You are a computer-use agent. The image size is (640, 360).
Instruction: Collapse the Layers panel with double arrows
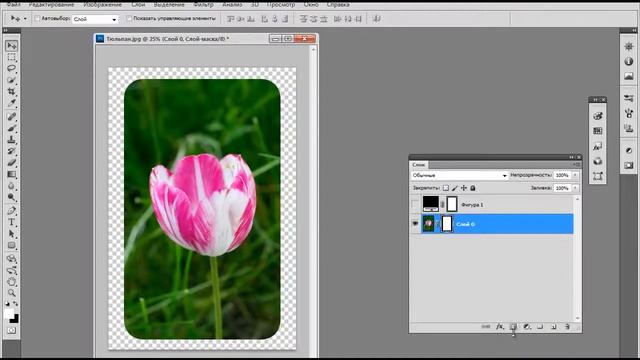[x=571, y=157]
